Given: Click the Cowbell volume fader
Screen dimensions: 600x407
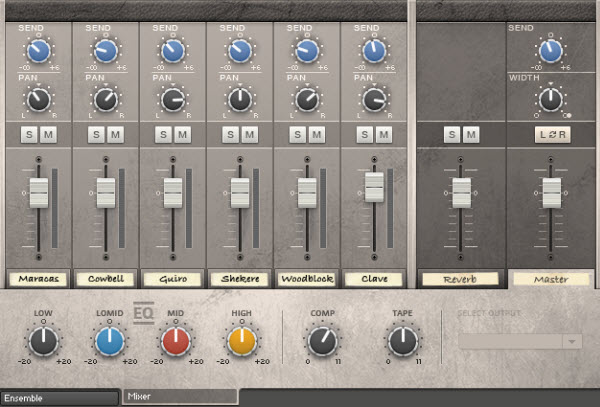Looking at the screenshot, I should [x=106, y=193].
